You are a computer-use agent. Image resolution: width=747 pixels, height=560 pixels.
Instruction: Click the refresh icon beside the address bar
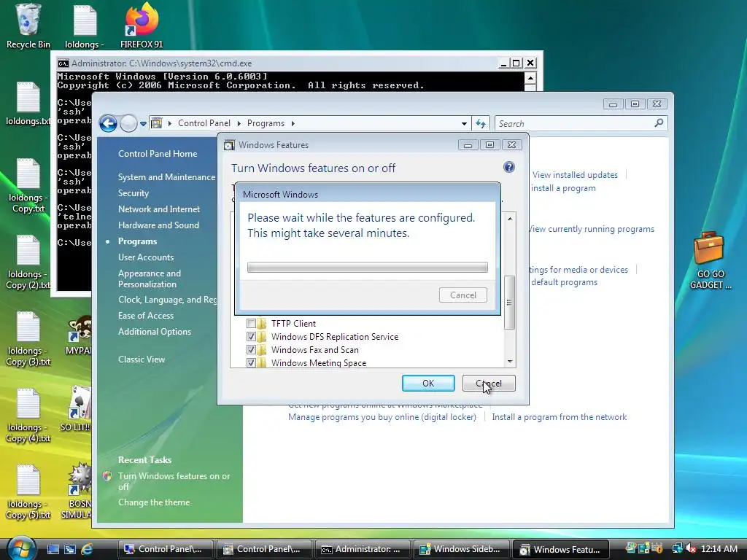pyautogui.click(x=481, y=123)
